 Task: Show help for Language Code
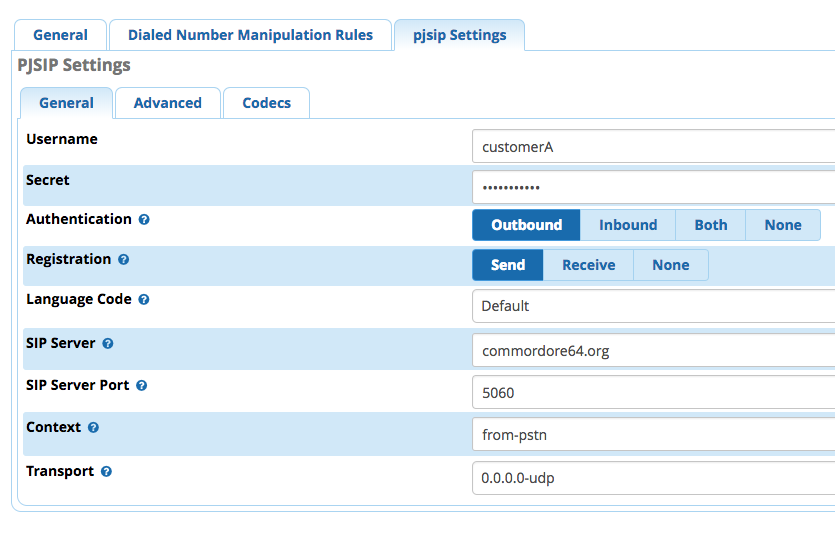144,299
